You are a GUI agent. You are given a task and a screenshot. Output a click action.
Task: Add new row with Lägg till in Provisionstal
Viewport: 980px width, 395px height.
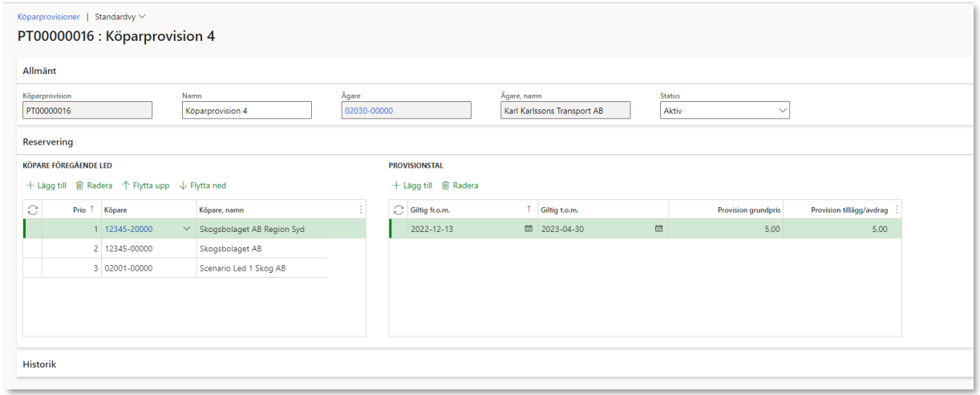pyautogui.click(x=411, y=185)
